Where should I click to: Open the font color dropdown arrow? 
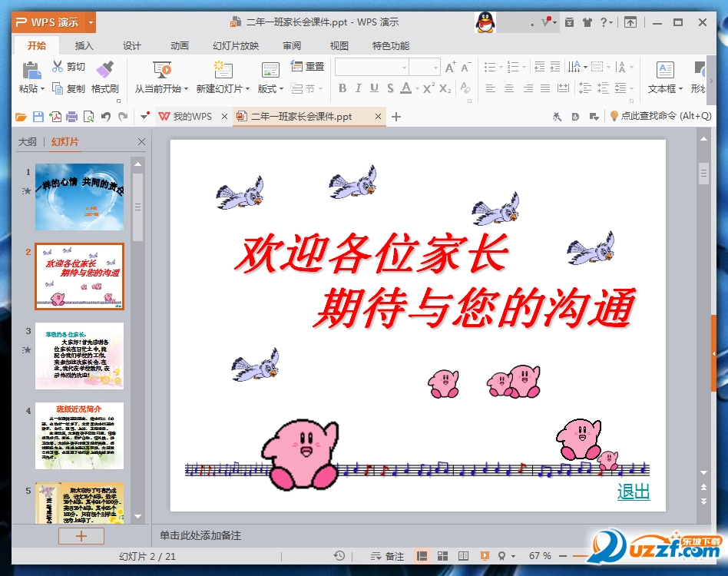click(x=417, y=88)
